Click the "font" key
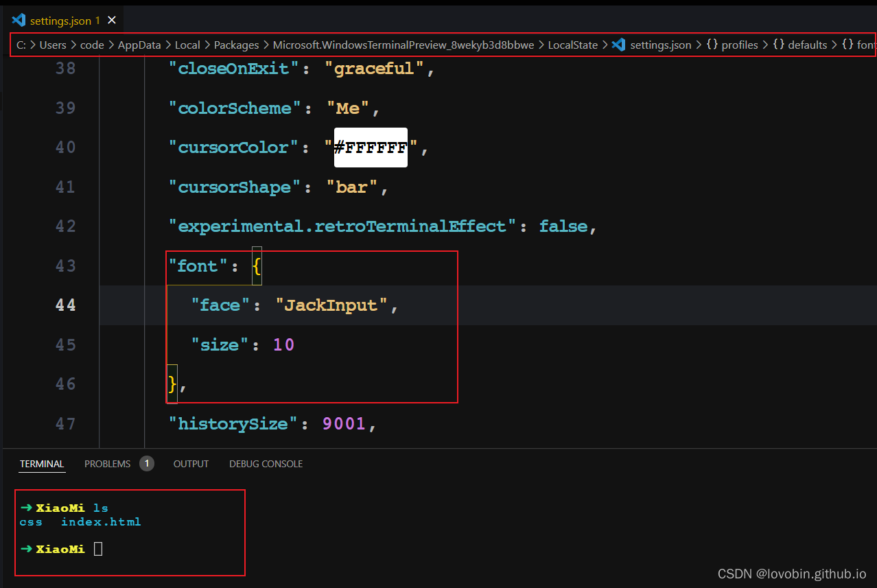This screenshot has width=877, height=588. pyautogui.click(x=198, y=266)
